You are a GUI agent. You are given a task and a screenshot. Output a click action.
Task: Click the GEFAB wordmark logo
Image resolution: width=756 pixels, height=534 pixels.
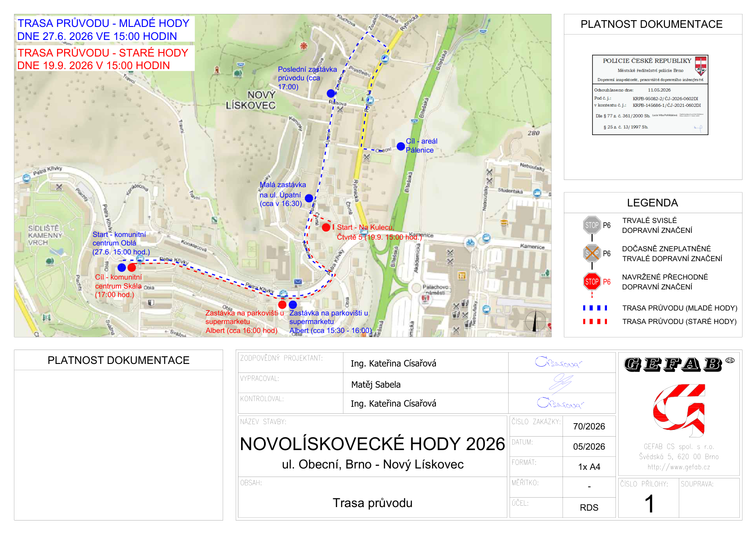[x=679, y=364]
